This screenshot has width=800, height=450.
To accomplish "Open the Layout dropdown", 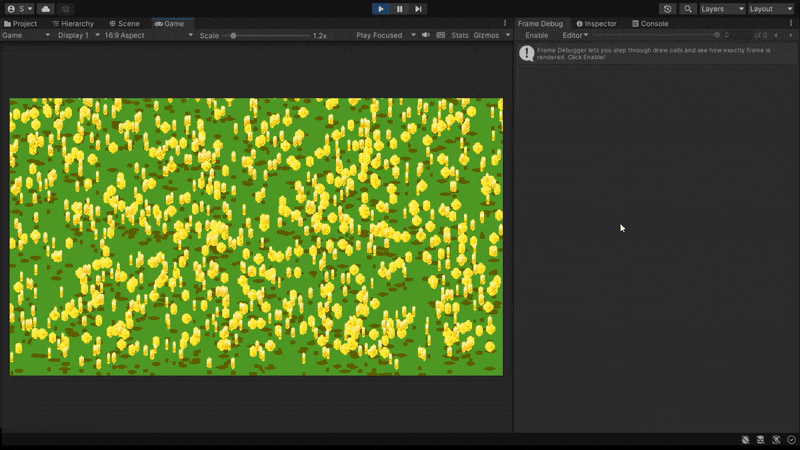I will point(770,9).
